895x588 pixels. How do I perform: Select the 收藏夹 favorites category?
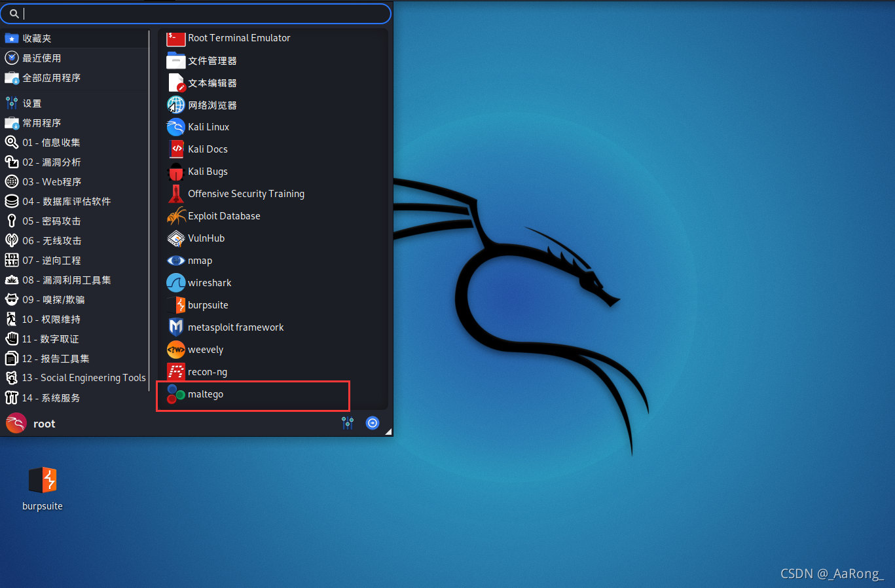(x=75, y=39)
